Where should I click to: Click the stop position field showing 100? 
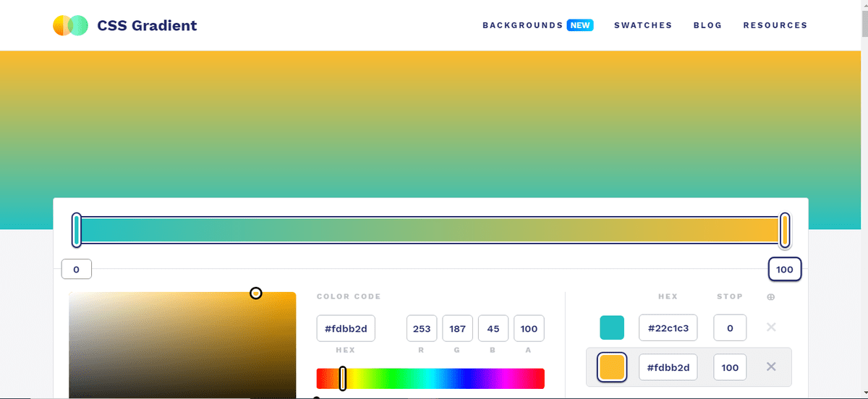[x=730, y=367]
